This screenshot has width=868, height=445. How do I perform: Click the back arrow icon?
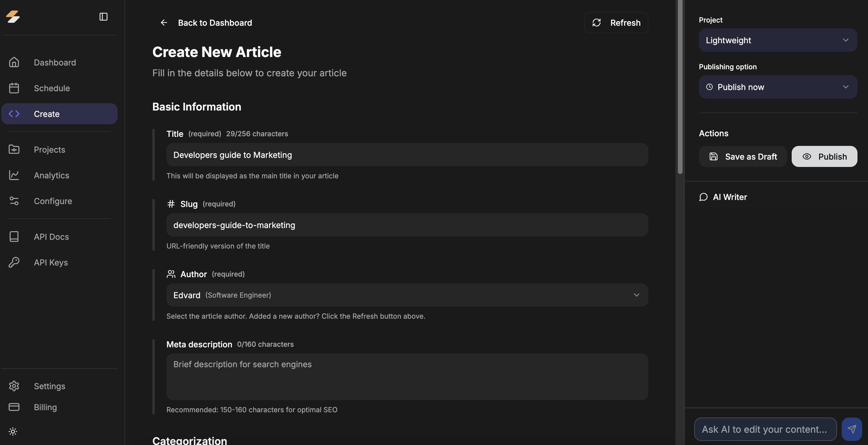(x=164, y=23)
